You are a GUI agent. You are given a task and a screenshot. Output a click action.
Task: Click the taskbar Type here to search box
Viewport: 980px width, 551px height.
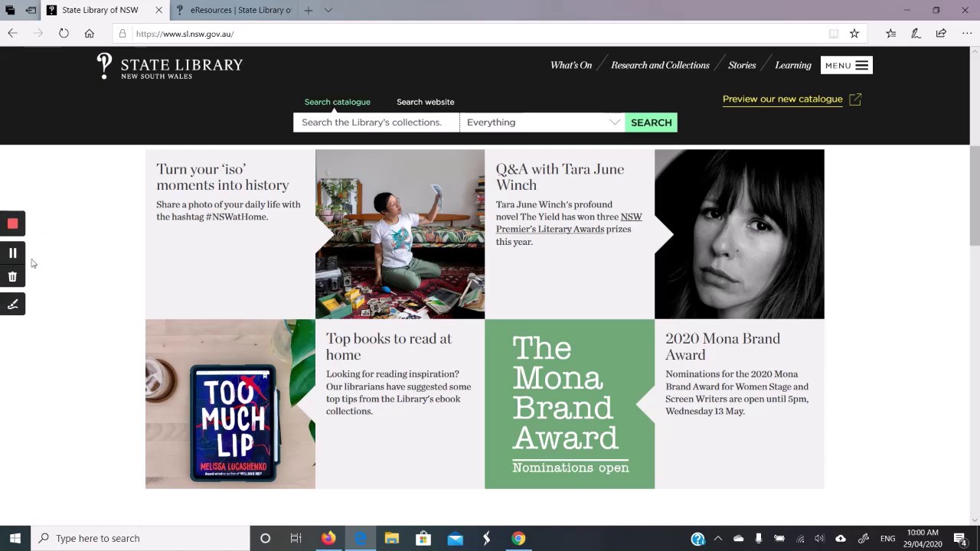140,538
